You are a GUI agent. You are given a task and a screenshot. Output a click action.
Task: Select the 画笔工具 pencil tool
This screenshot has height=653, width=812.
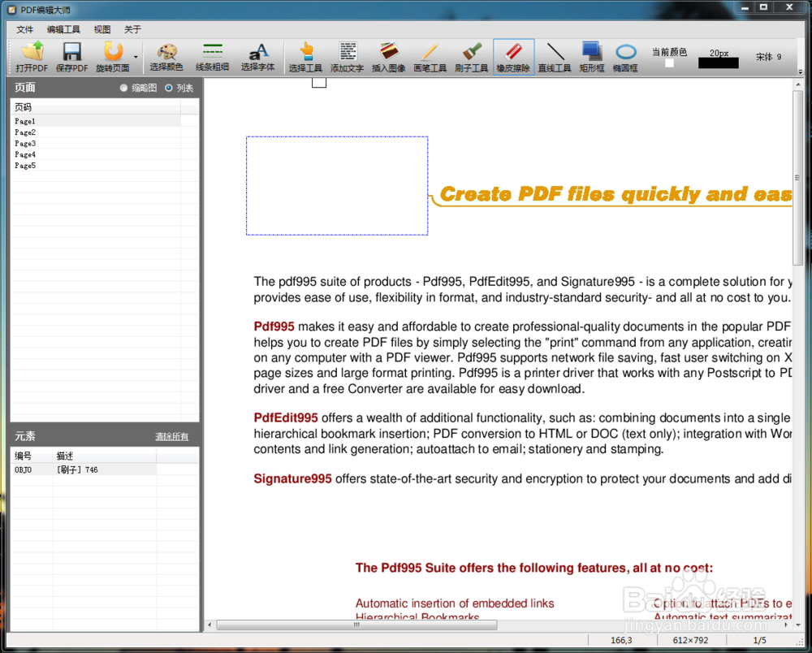click(x=430, y=57)
